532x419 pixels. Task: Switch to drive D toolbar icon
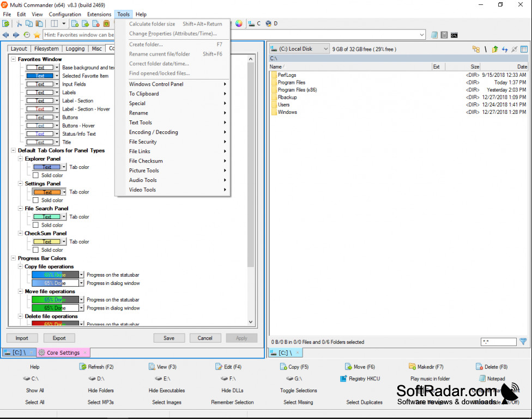271,23
